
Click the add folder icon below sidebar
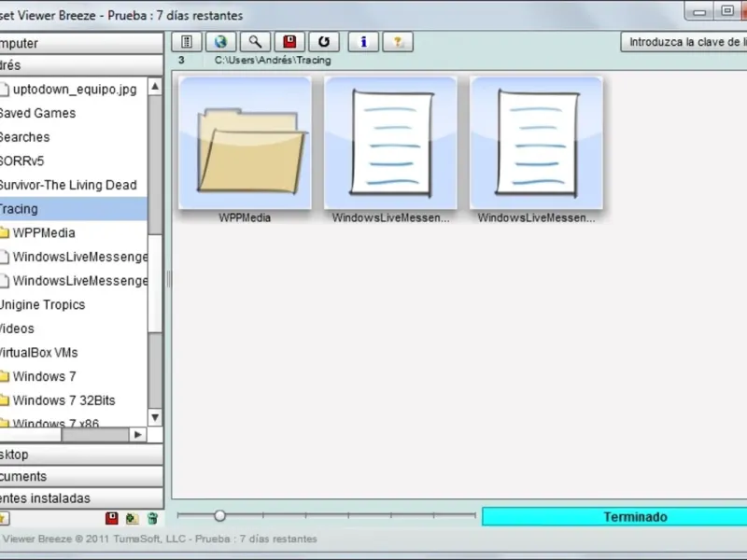point(132,518)
